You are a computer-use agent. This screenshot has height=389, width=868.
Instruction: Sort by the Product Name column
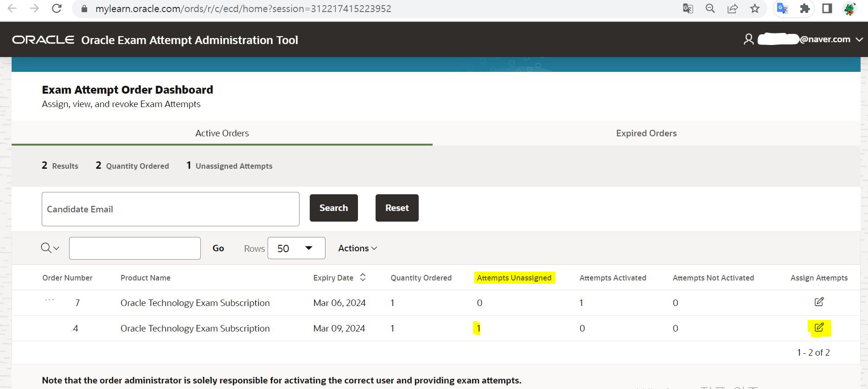click(146, 278)
